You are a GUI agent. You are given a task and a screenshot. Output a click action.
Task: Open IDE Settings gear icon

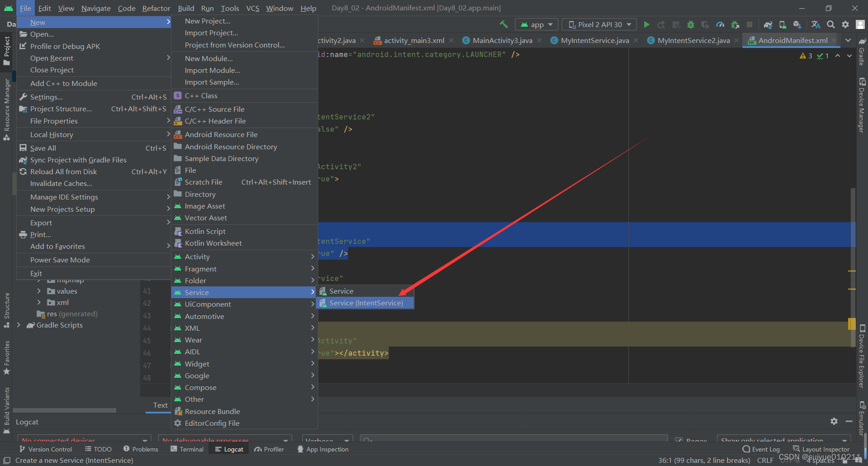click(845, 24)
